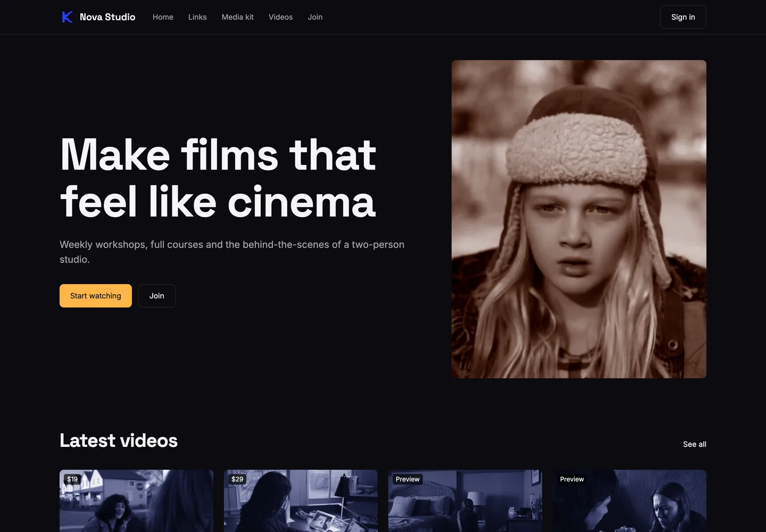This screenshot has width=766, height=532.
Task: Follow the See all link
Action: [x=695, y=444]
